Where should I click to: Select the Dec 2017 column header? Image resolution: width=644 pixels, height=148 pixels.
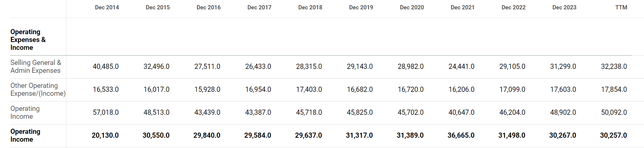pyautogui.click(x=259, y=8)
